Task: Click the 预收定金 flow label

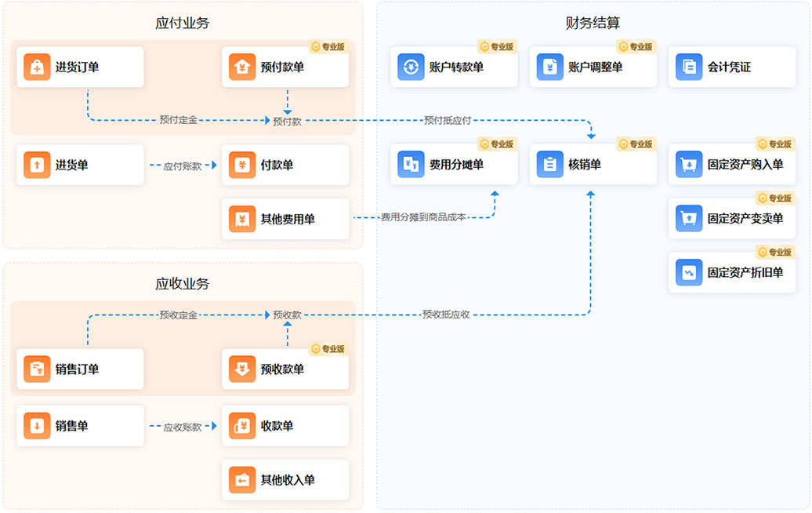Action: (178, 315)
